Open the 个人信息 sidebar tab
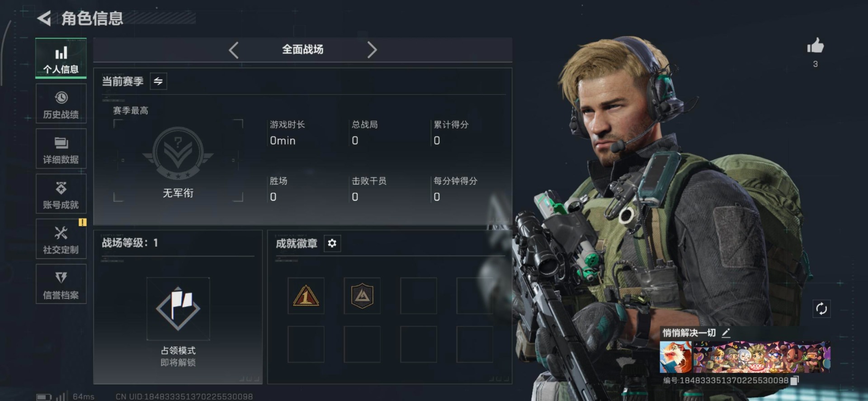Viewport: 868px width, 401px height. click(61, 59)
